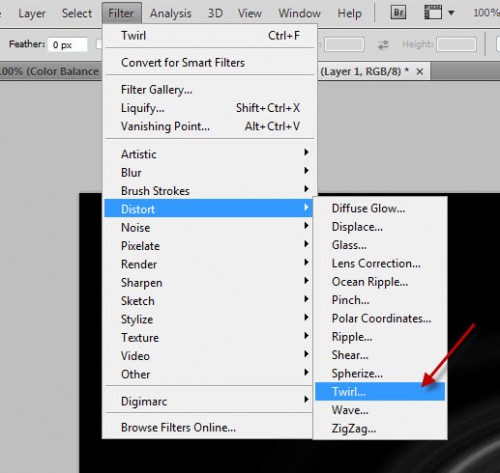Click the Height input field
The image size is (500, 473).
pos(456,44)
